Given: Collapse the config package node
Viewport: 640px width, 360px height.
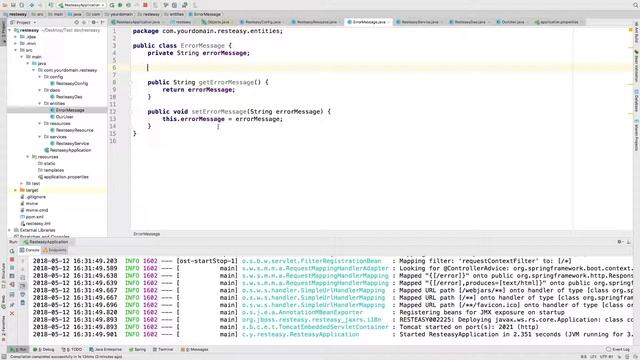Looking at the screenshot, I should (x=40, y=77).
